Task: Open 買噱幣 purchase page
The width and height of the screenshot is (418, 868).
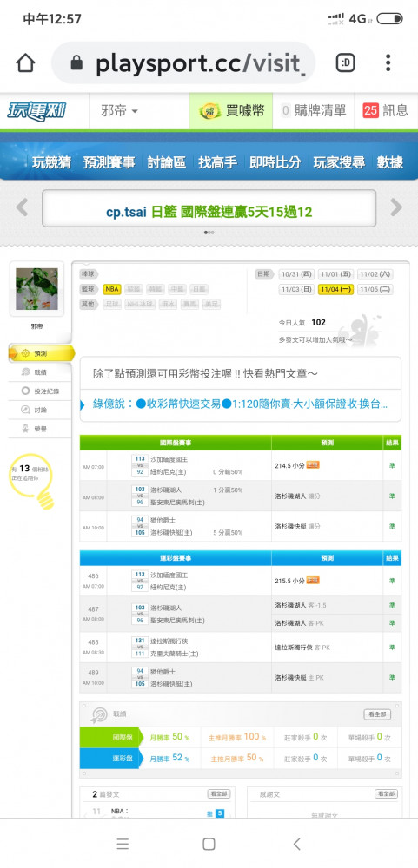Action: 230,111
